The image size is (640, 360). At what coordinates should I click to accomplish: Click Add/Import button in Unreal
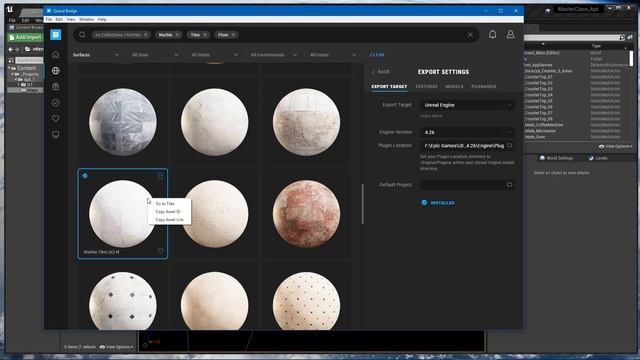pyautogui.click(x=25, y=37)
